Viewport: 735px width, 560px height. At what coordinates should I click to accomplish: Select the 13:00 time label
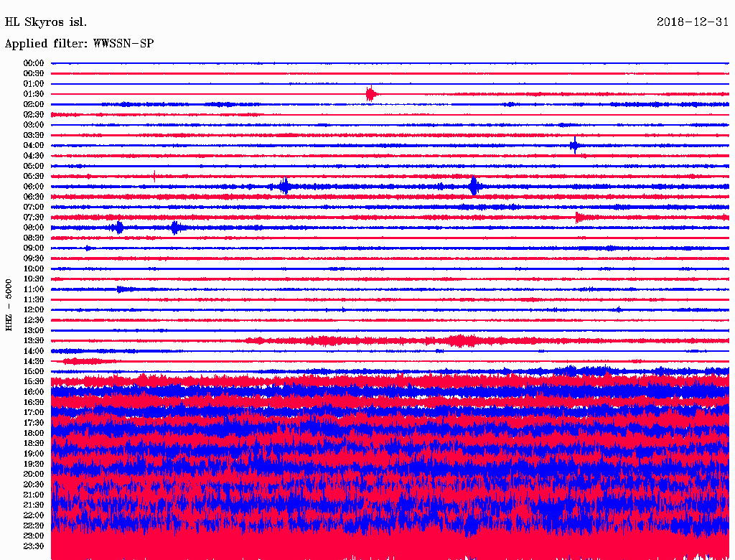34,330
